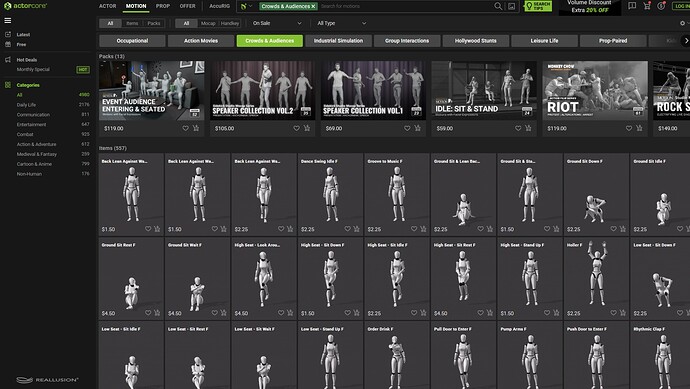Add Event Audience pack to cart
The height and width of the screenshot is (389, 690).
[196, 128]
